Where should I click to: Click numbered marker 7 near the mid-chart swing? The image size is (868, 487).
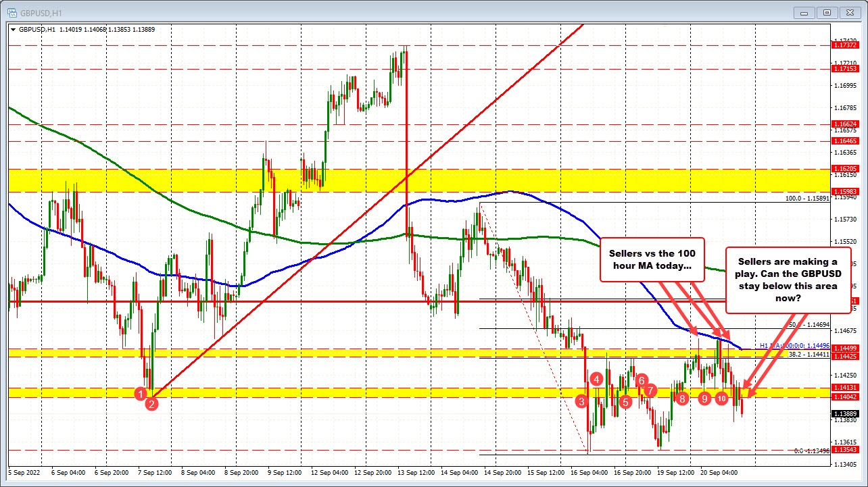coord(650,390)
